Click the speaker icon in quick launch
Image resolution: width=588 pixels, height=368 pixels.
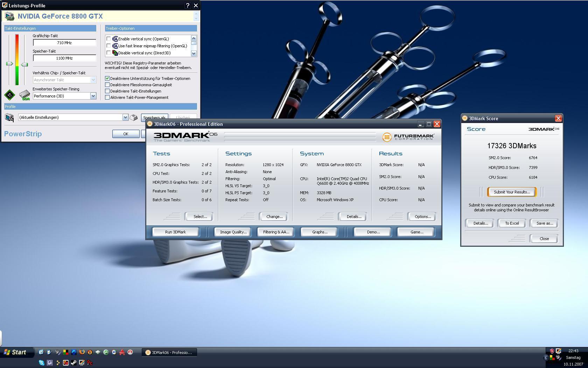click(x=58, y=352)
